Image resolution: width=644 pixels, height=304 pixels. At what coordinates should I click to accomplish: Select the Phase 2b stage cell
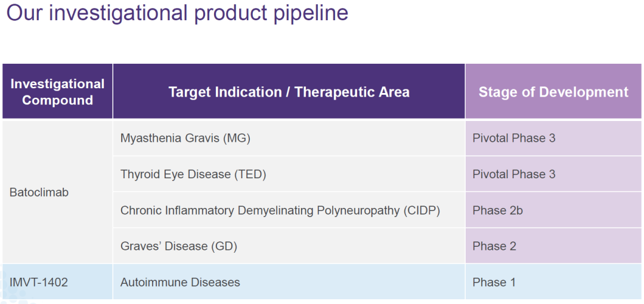(498, 210)
